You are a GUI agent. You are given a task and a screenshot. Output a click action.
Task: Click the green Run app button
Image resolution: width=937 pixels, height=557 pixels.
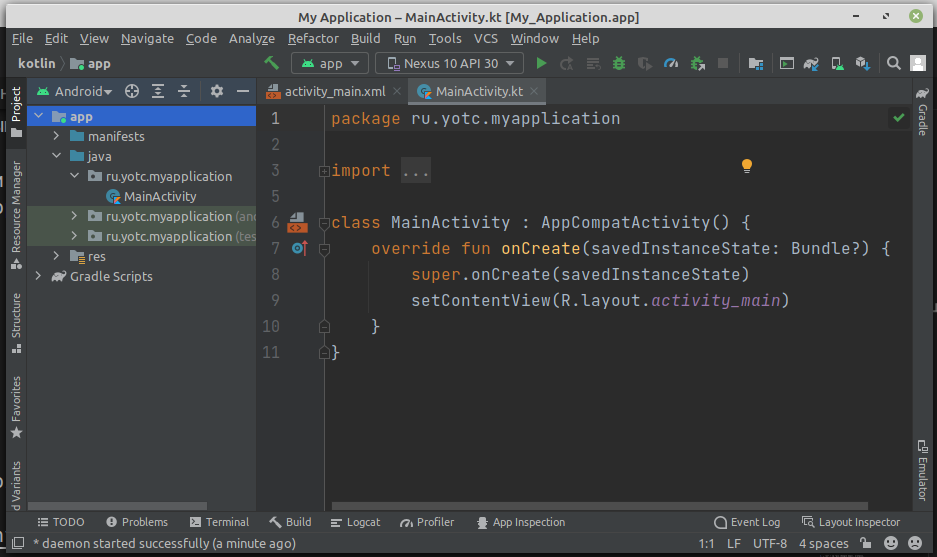(x=542, y=63)
